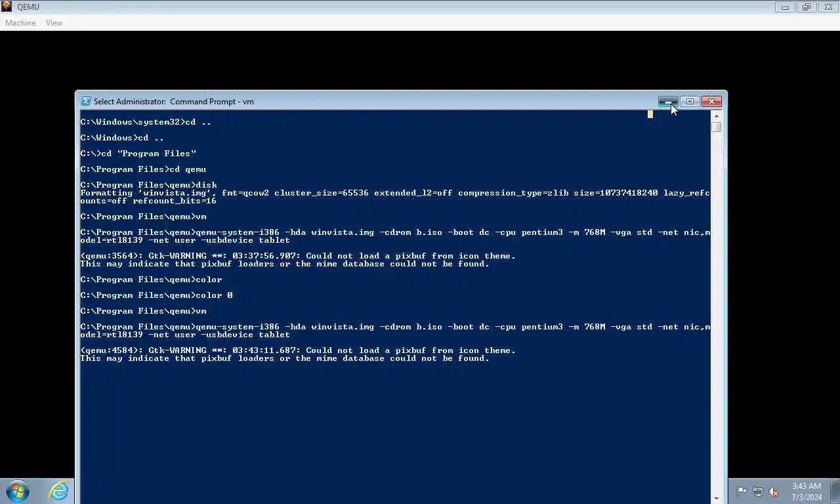Launch Internet Explorer from the taskbar
Viewport: 840px width, 504px height.
coord(58,490)
